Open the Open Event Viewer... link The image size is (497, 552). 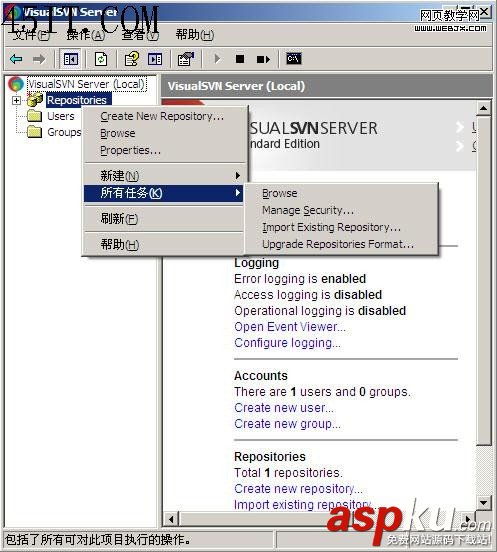coord(290,327)
